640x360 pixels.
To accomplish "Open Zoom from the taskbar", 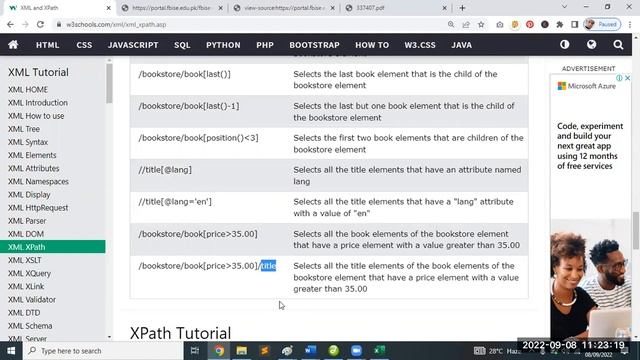I will 356,351.
